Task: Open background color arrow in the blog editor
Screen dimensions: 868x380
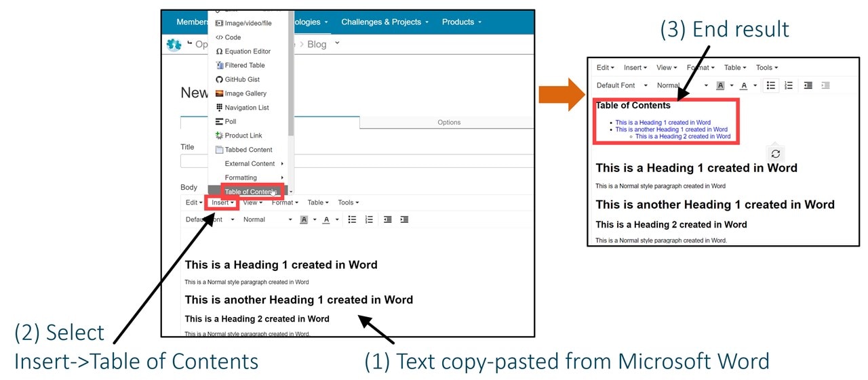Action: [x=315, y=219]
